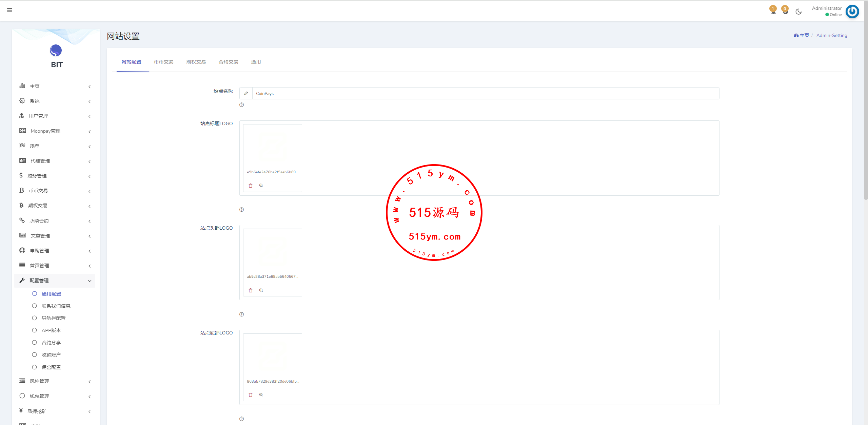This screenshot has height=425, width=868.
Task: Click the 站点名称 input field
Action: click(x=485, y=93)
